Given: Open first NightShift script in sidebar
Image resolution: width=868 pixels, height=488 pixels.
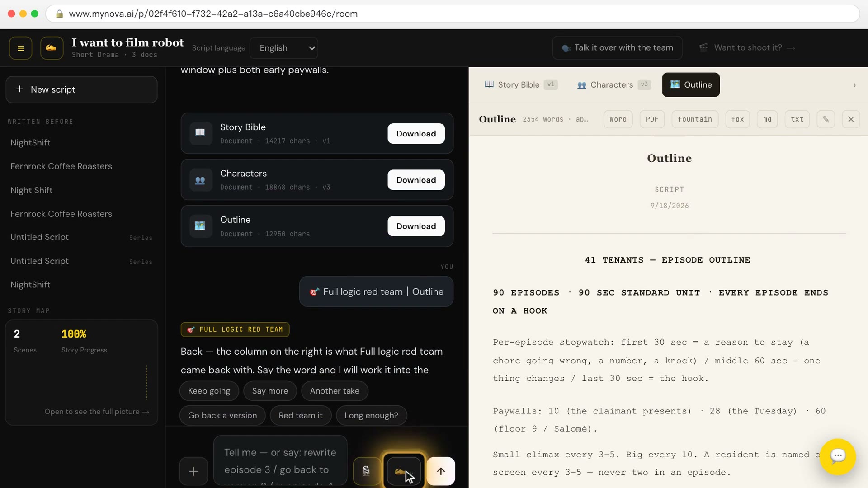Looking at the screenshot, I should coord(30,143).
